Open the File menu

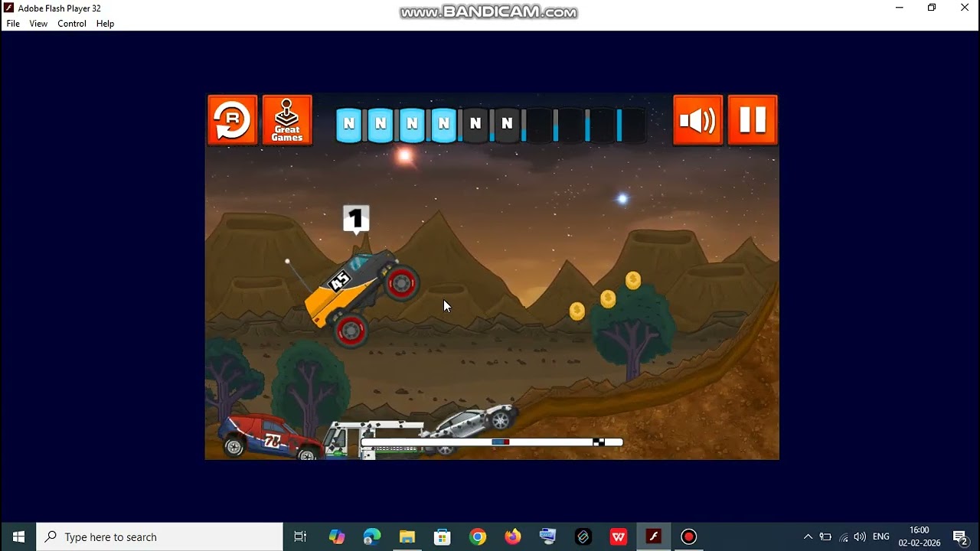13,24
